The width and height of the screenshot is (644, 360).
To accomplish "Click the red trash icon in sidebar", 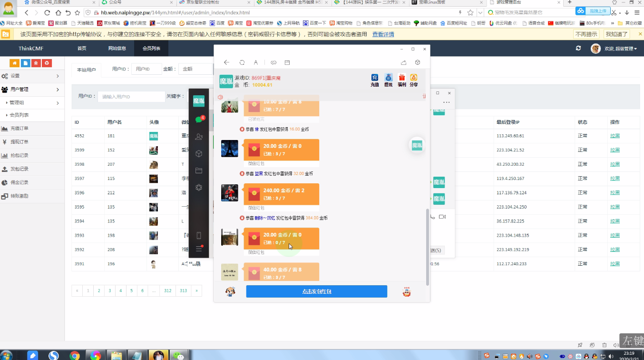I will click(47, 63).
